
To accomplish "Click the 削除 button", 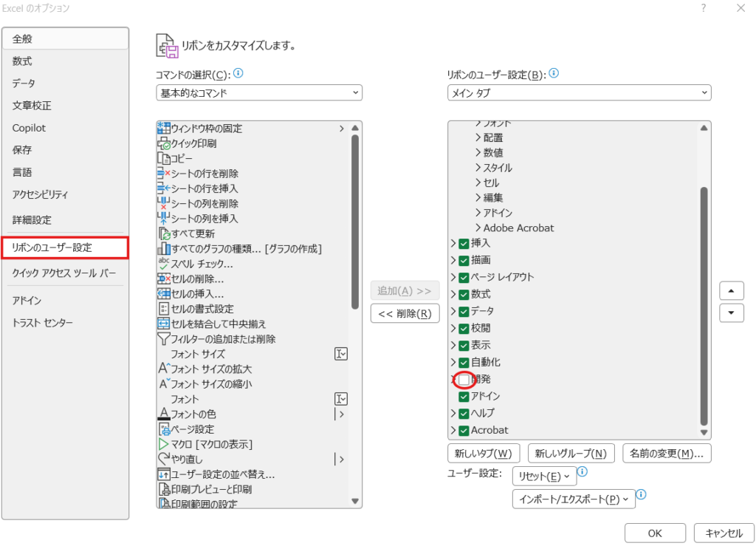I will coord(405,313).
